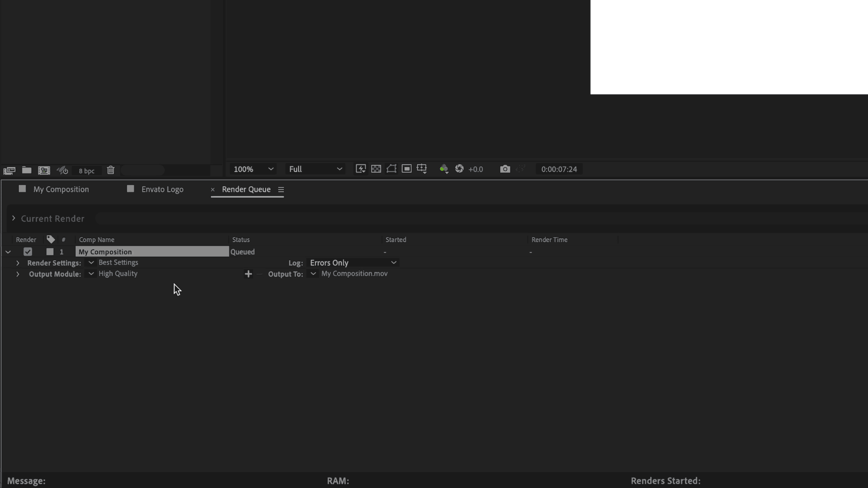Screen dimensions: 868x488
Task: Open the Log dropdown set to Errors Only
Action: [x=353, y=262]
